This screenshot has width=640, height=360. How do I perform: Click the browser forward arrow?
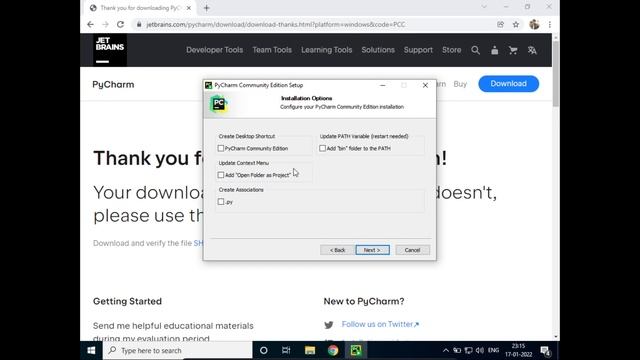click(105, 24)
